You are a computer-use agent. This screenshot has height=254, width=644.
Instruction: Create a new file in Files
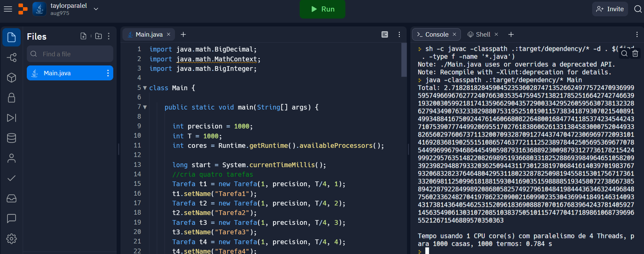pyautogui.click(x=83, y=36)
